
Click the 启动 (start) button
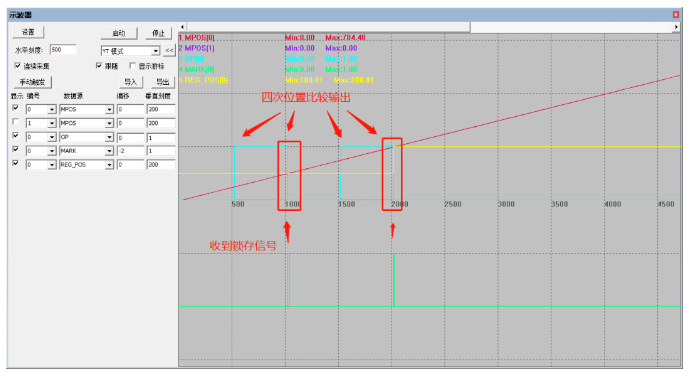[119, 33]
